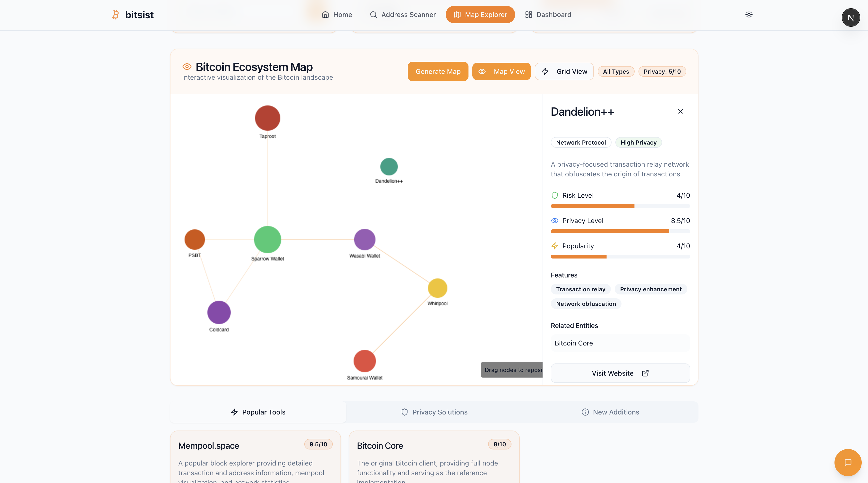Image resolution: width=868 pixels, height=483 pixels.
Task: Open the Privacy: 5/10 filter
Action: coord(662,71)
